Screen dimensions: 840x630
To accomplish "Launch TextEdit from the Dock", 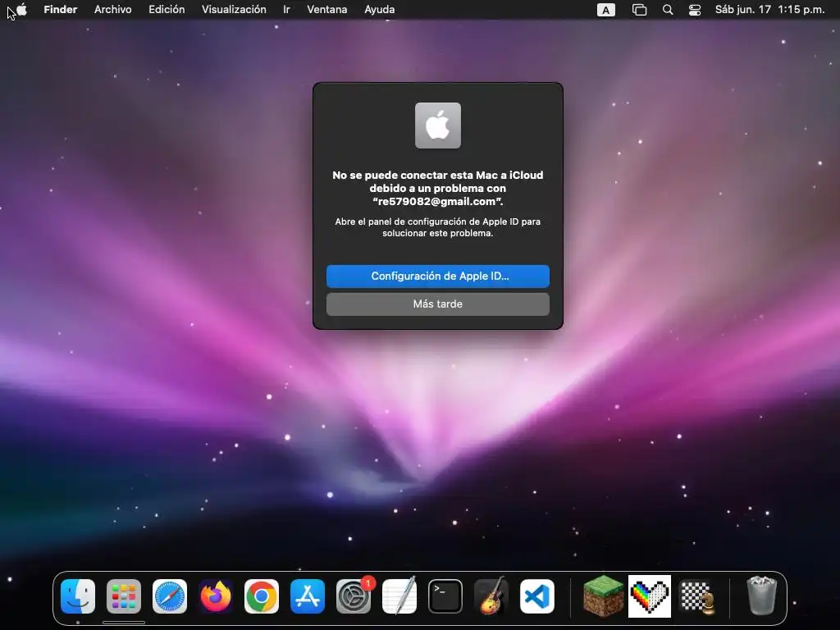I will tap(399, 596).
